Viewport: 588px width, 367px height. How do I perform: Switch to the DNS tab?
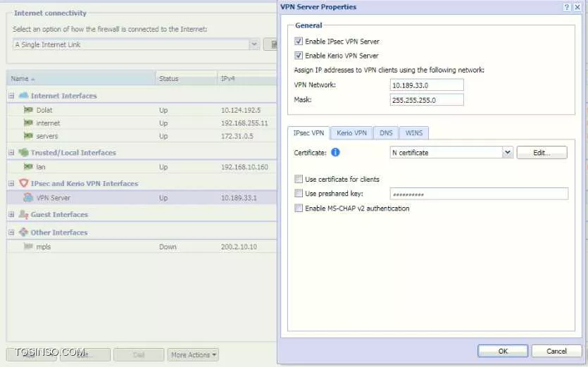tap(386, 133)
